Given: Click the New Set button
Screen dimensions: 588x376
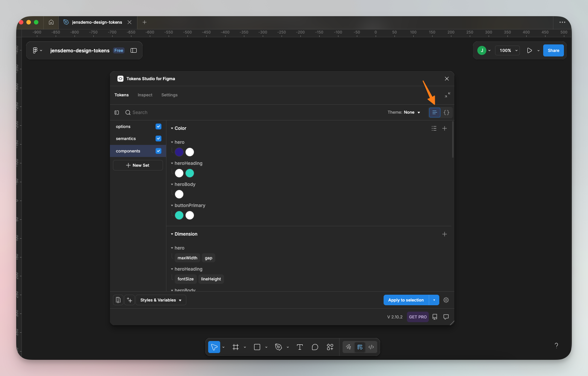Looking at the screenshot, I should click(138, 165).
